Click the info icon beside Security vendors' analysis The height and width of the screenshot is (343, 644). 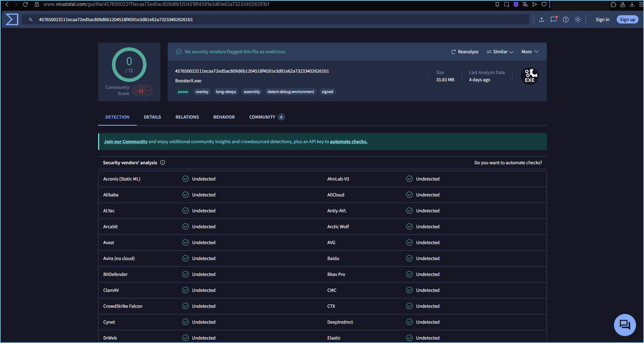click(x=163, y=163)
